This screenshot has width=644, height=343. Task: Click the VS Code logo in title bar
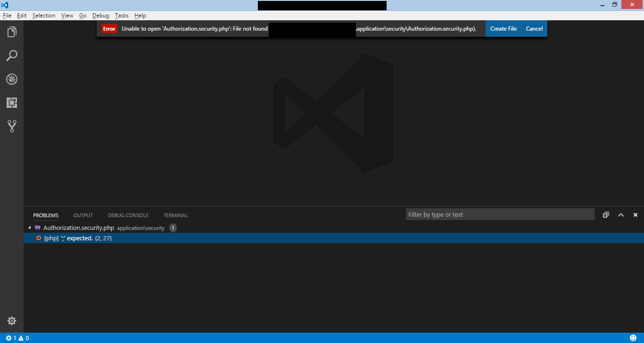[x=5, y=5]
